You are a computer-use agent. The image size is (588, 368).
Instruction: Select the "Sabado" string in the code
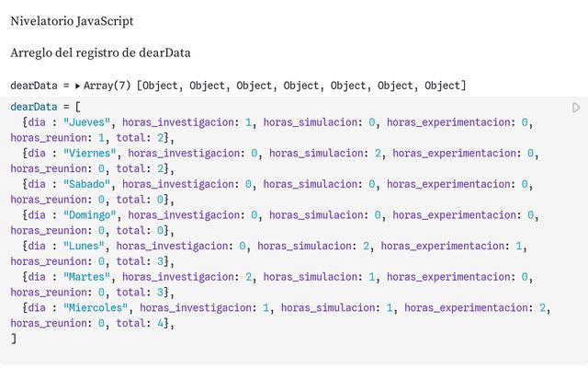pyautogui.click(x=86, y=184)
